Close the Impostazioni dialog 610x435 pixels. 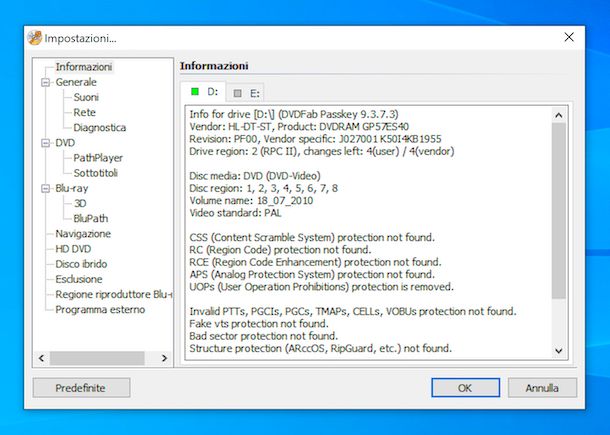click(x=569, y=37)
